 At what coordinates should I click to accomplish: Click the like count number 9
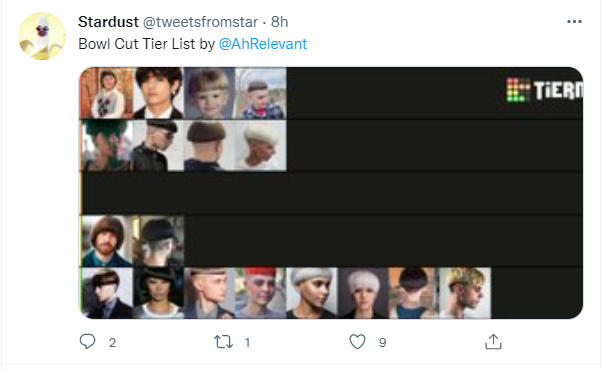[382, 342]
